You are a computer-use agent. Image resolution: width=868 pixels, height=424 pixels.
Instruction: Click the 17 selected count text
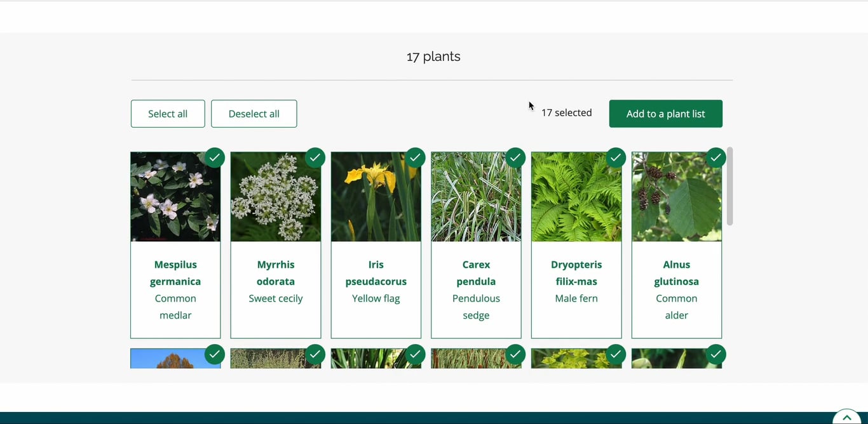tap(566, 113)
